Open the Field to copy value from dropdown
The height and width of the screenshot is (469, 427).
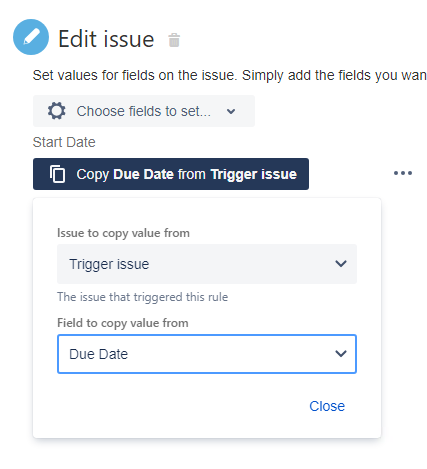[207, 354]
